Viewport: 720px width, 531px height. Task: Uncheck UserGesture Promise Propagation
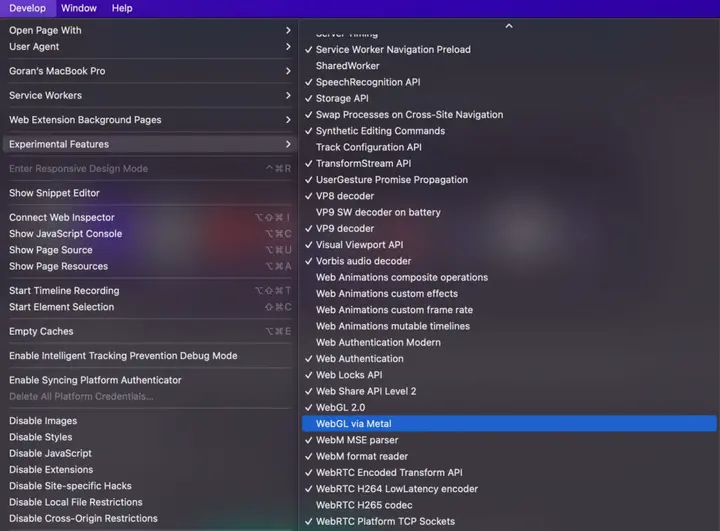(x=509, y=180)
